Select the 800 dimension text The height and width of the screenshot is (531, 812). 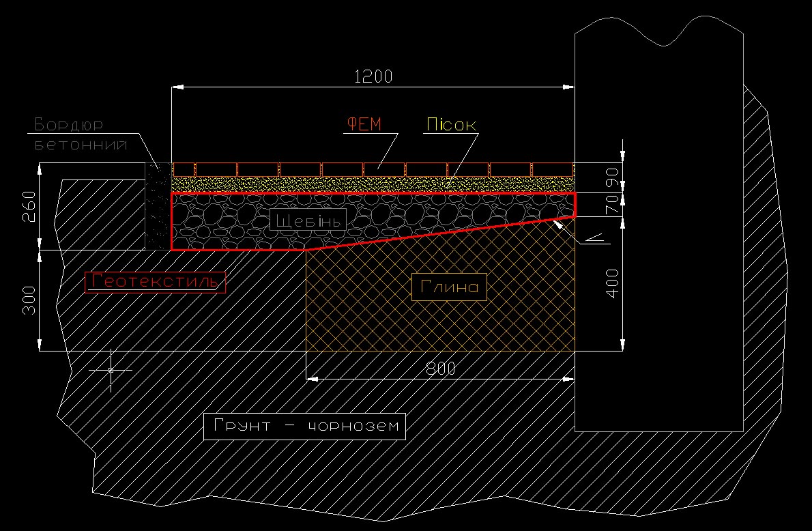[x=441, y=369]
